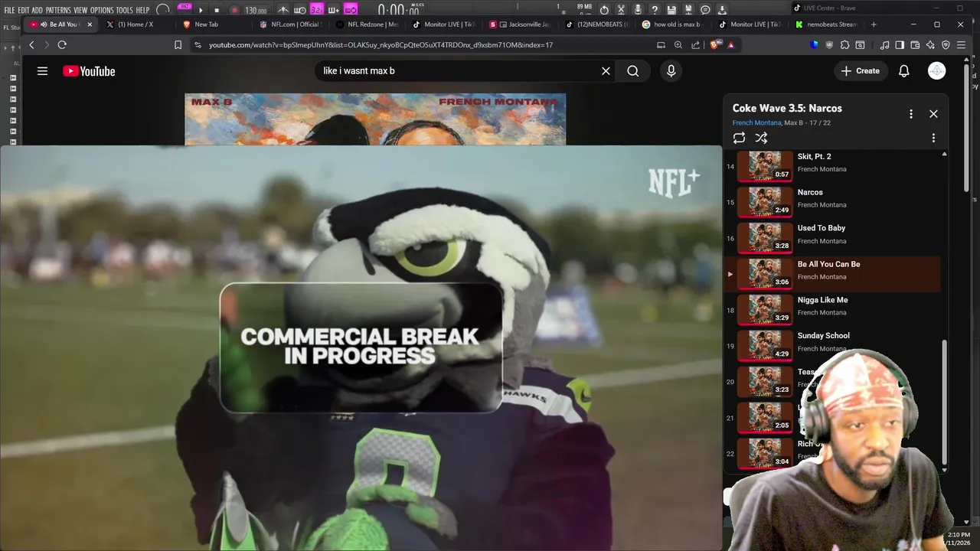Click FL Studio stop button
980x551 pixels.
[x=217, y=11]
